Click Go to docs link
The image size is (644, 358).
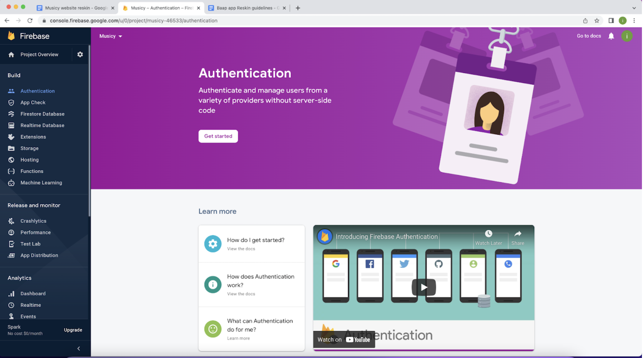[x=589, y=36]
